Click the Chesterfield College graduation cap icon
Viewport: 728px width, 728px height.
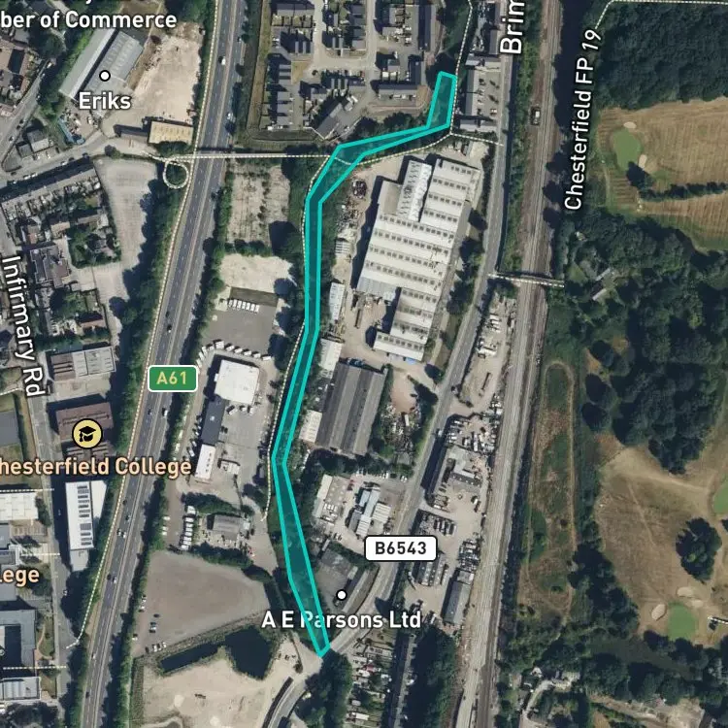tap(87, 434)
